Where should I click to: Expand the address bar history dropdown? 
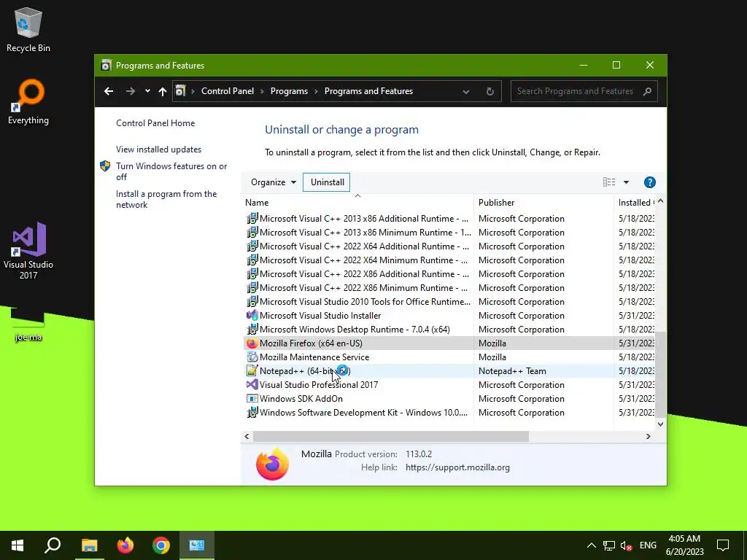pos(466,91)
